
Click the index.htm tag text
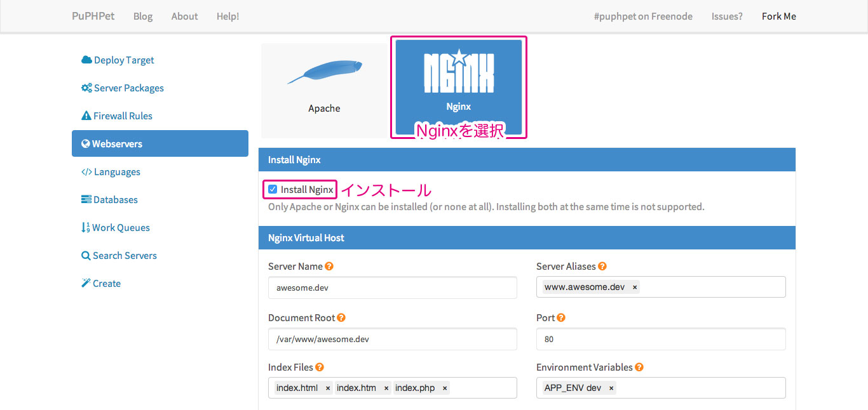[x=356, y=388]
